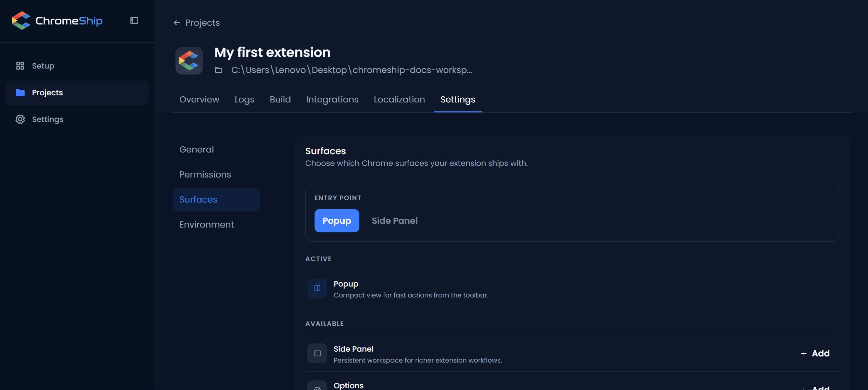868x390 pixels.
Task: Click the My first extension project icon
Action: [x=189, y=61]
